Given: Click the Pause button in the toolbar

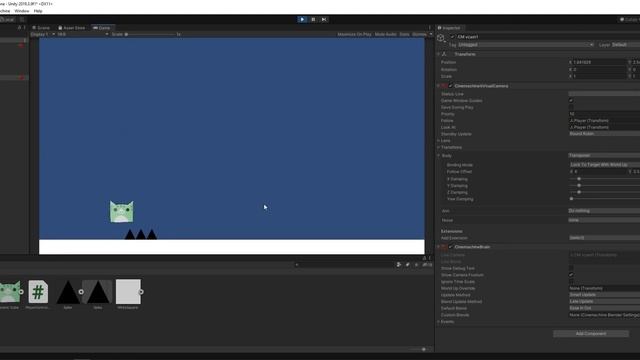Looking at the screenshot, I should [313, 19].
